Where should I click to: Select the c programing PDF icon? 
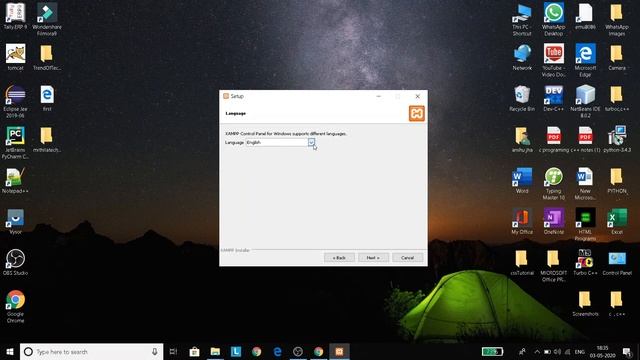coord(553,139)
